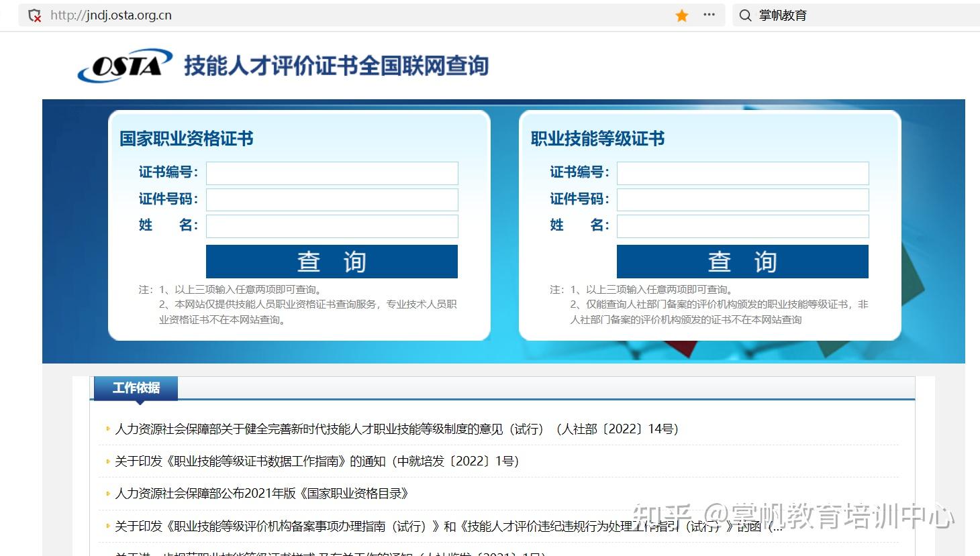Screen dimensions: 980x556
Task: Click 证件号码 field in the left form
Action: (332, 199)
